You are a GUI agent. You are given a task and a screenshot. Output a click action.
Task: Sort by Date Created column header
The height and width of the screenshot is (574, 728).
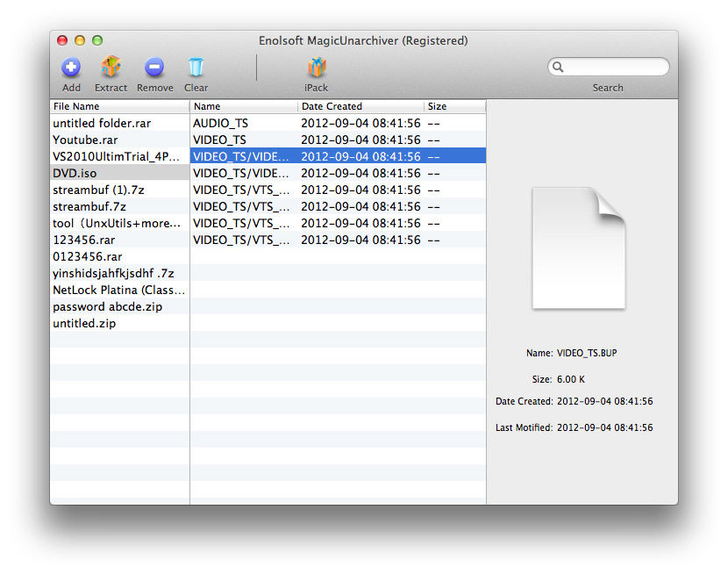[360, 106]
